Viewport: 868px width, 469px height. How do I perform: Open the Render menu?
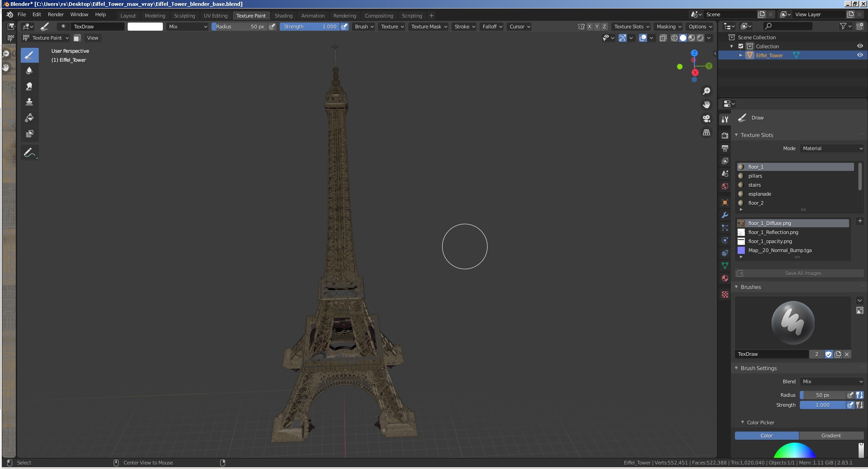click(x=55, y=14)
